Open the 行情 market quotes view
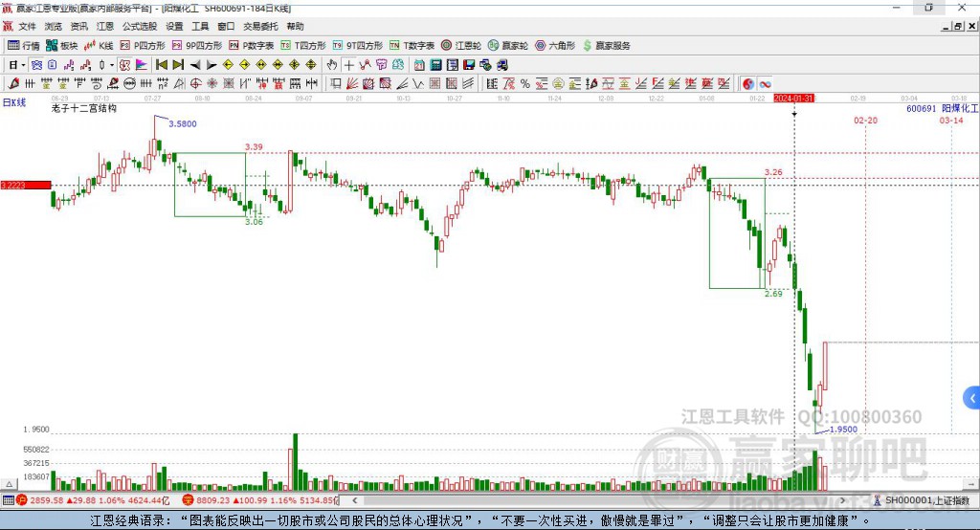The image size is (980, 530). point(24,46)
